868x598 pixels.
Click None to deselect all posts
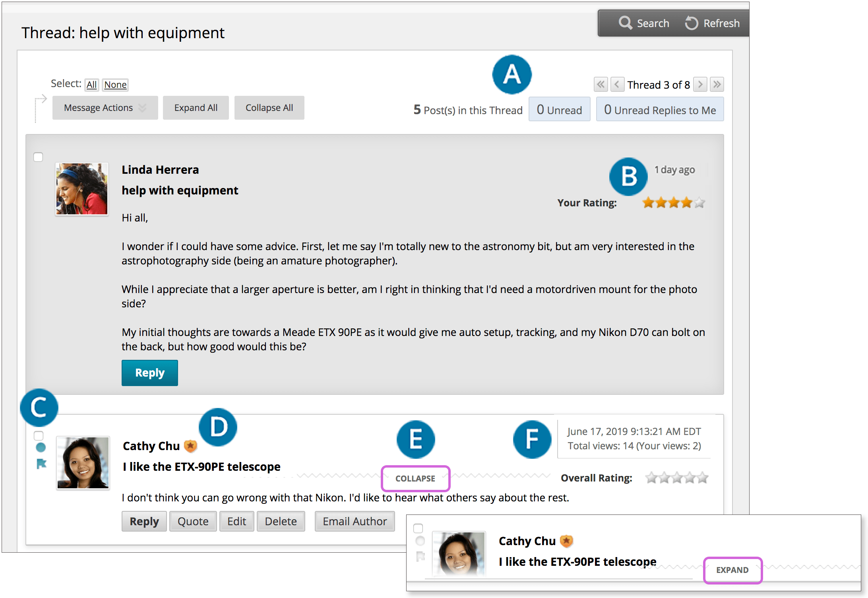pyautogui.click(x=115, y=84)
